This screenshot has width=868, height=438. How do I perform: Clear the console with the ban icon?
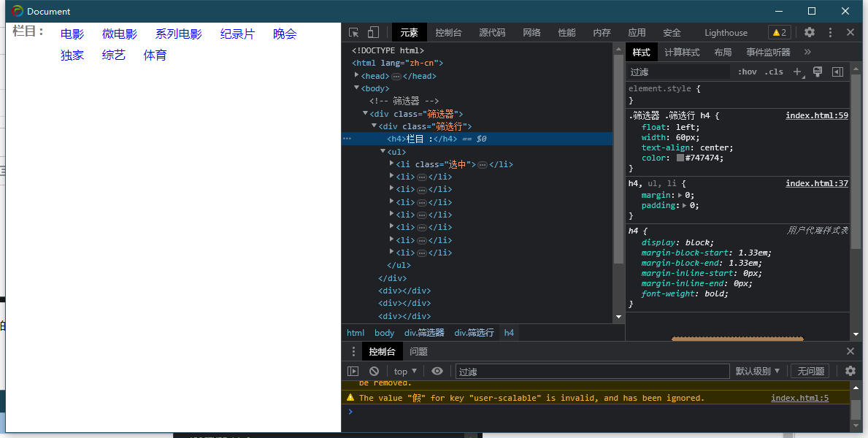point(375,372)
